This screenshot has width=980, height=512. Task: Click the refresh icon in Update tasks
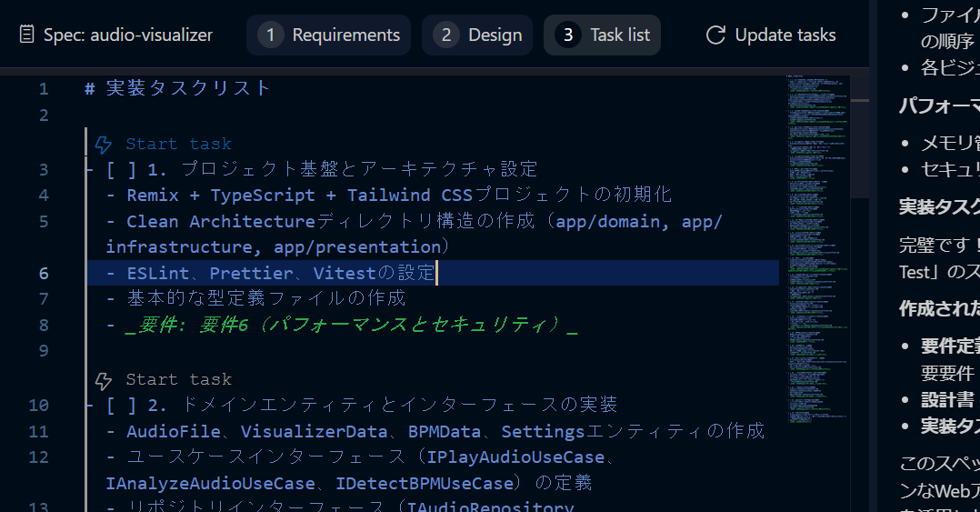tap(715, 35)
